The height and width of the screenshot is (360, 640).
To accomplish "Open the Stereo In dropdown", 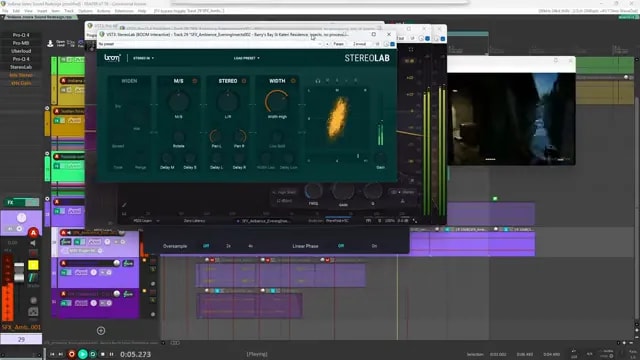I will click(x=143, y=58).
